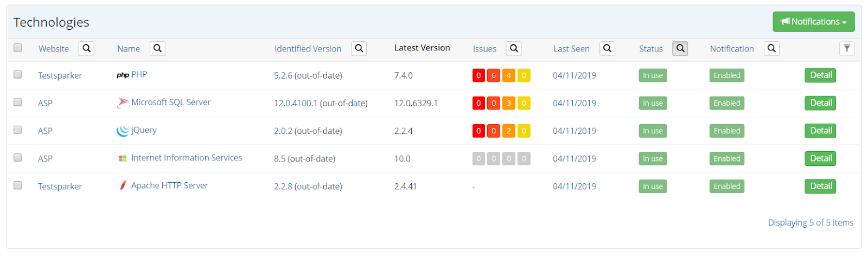Click the 2.0.2 identified version link
868x257 pixels.
[x=283, y=131]
